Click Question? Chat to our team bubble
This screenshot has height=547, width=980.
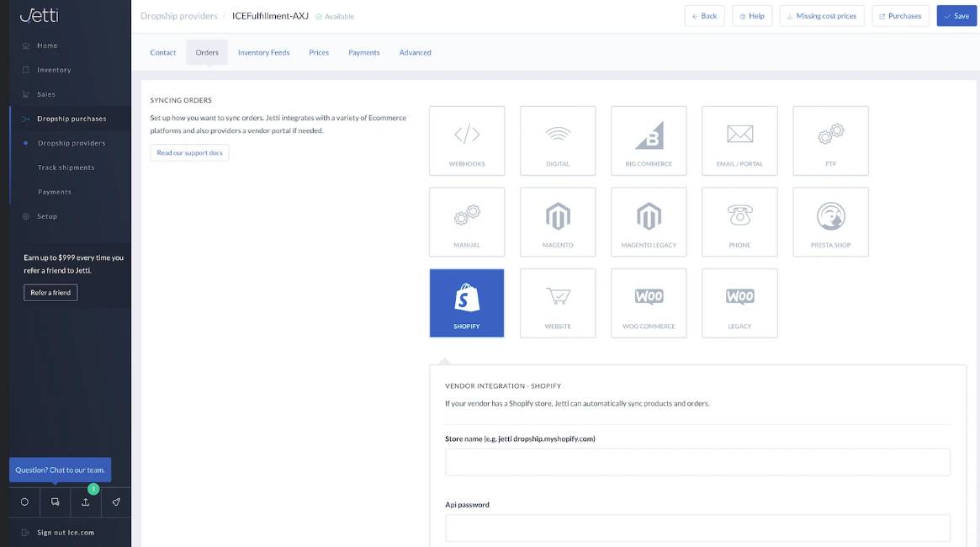coord(60,470)
